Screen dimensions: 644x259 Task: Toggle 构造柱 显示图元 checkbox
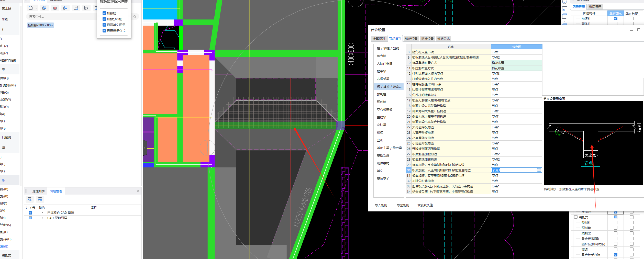pyautogui.click(x=616, y=18)
